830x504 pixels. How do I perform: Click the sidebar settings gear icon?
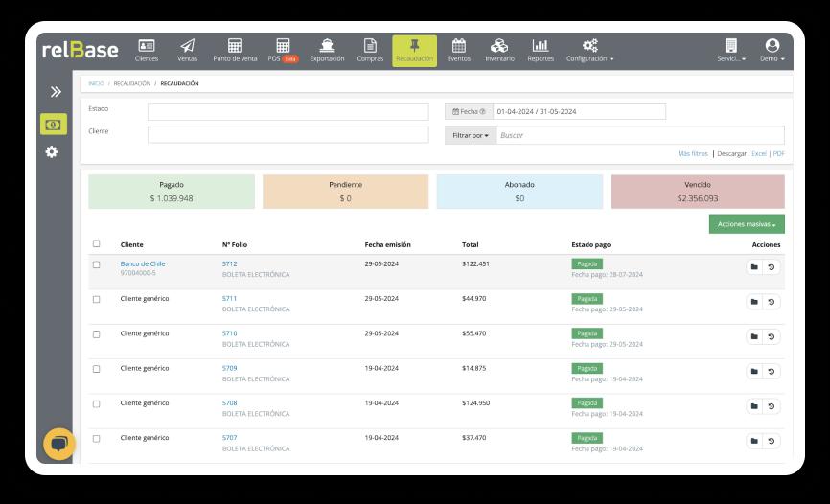coord(52,151)
